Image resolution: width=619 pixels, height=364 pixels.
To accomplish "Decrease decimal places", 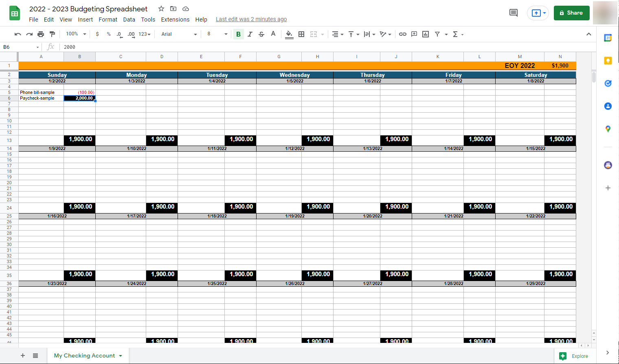I will (119, 34).
